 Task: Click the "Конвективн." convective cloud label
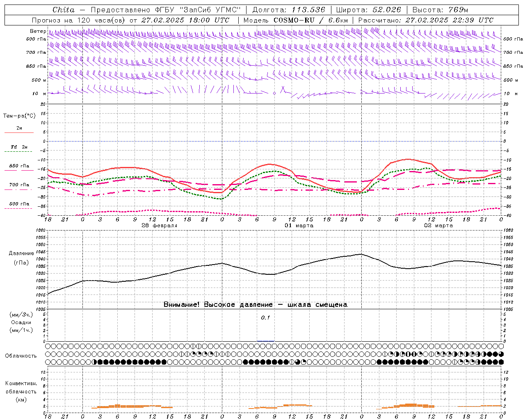click(x=21, y=383)
